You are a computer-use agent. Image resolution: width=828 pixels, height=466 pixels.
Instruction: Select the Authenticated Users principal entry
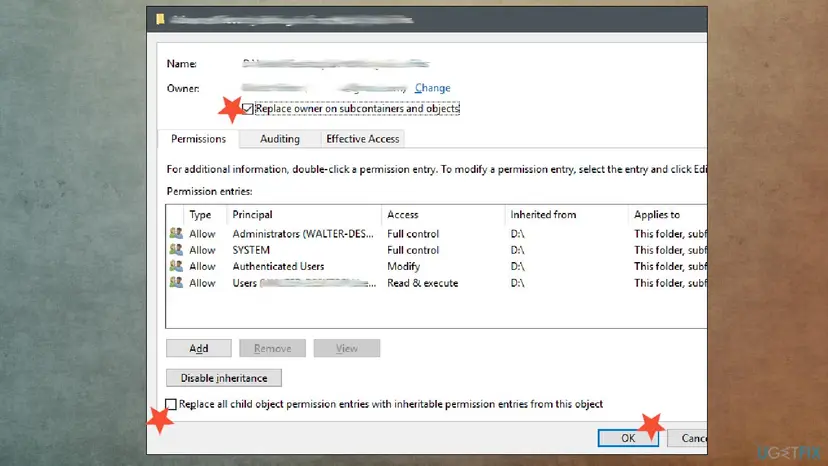tap(278, 266)
